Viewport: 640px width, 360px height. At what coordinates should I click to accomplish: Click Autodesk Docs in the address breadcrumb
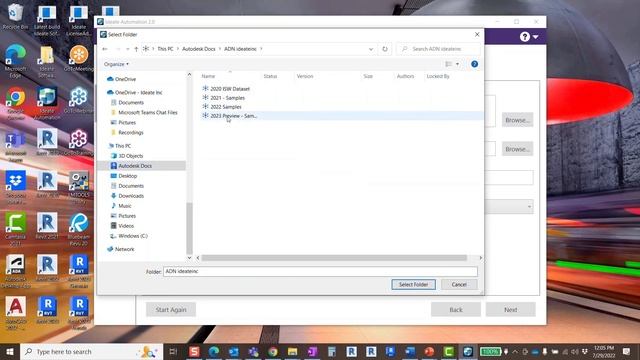point(199,49)
